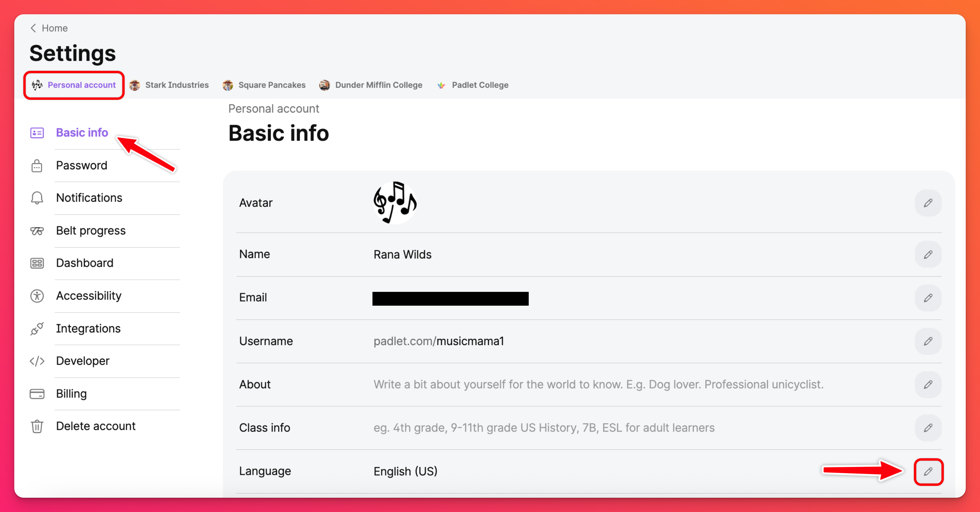Click the pencil icon next to Avatar
The image size is (980, 512).
[927, 203]
